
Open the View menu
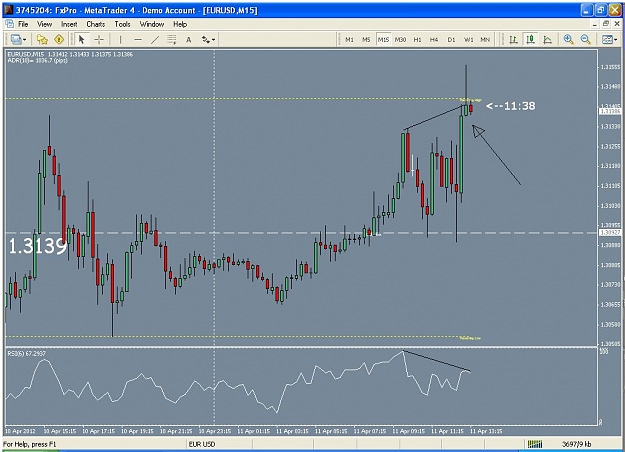pos(44,24)
